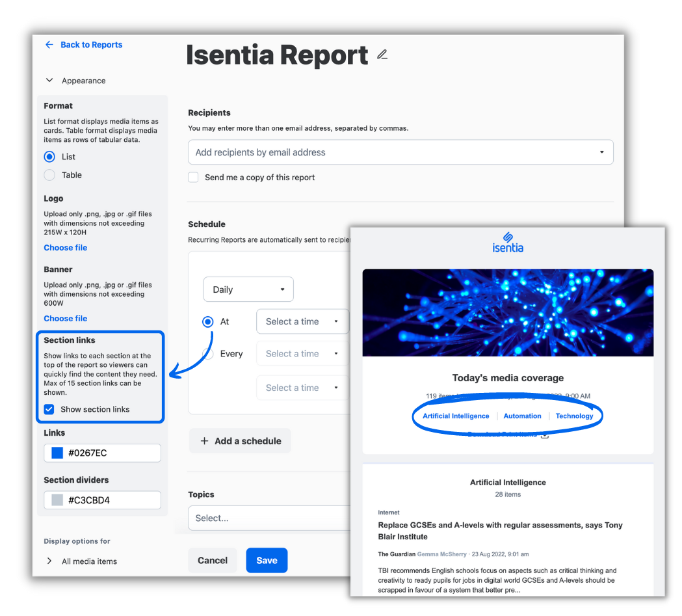The image size is (682, 616).
Task: Click the Section dividers hex field #C3CBD4
Action: tap(102, 500)
